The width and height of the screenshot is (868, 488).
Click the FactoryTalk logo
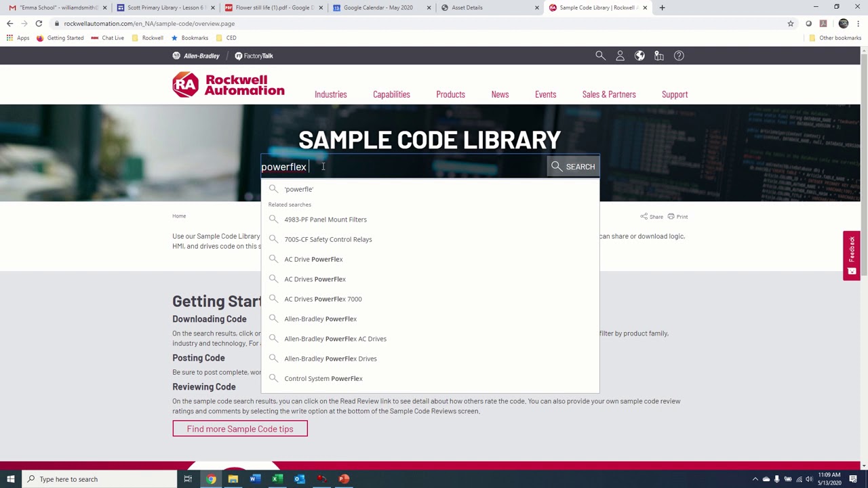[254, 56]
